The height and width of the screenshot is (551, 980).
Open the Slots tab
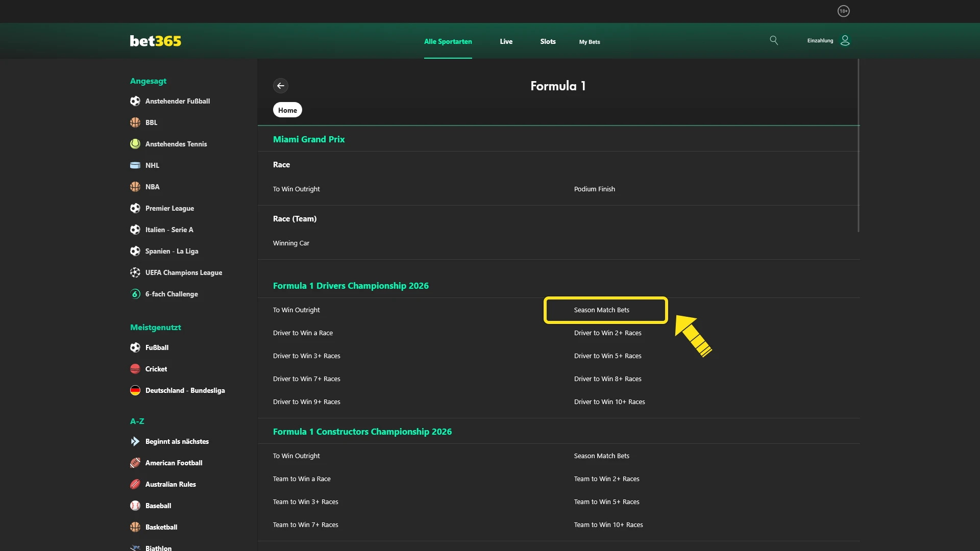[x=548, y=42]
